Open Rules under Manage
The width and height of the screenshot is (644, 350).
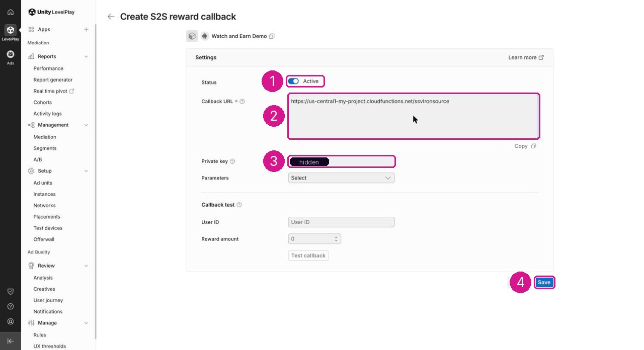pos(40,335)
